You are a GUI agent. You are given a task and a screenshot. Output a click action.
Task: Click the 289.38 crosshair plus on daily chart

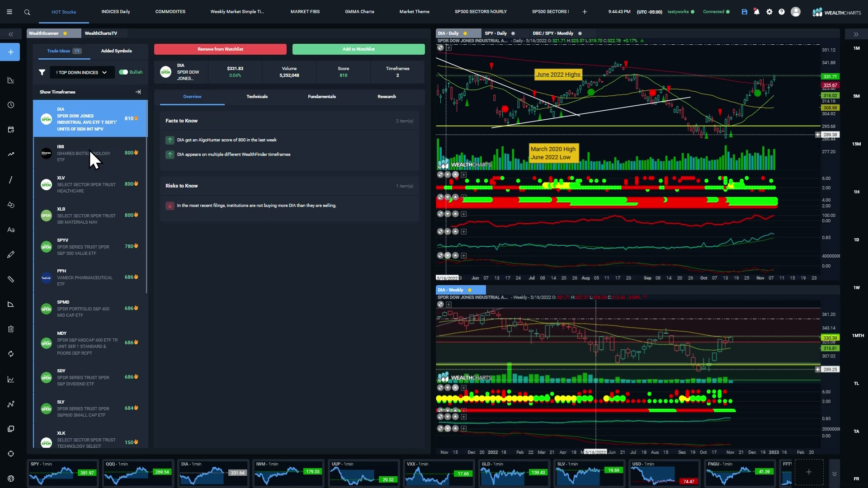click(x=817, y=135)
